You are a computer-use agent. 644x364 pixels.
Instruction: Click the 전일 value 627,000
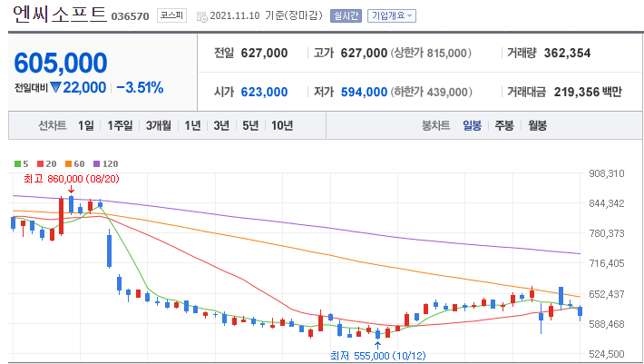pyautogui.click(x=264, y=53)
